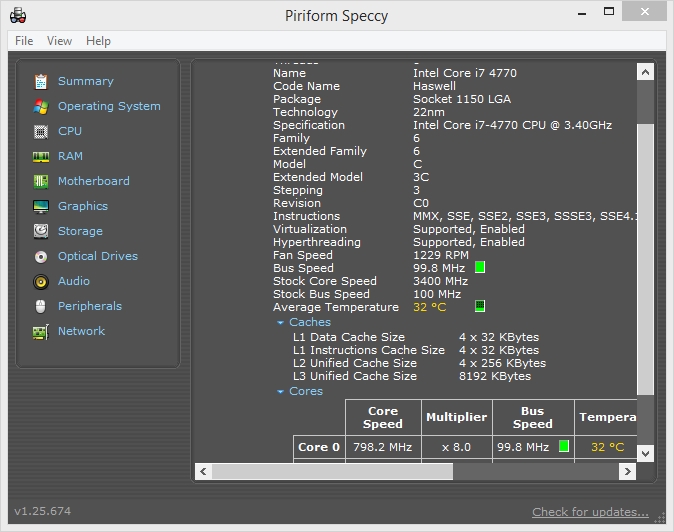Click the 32 °C average temperature value
Image resolution: width=674 pixels, height=532 pixels.
[429, 307]
